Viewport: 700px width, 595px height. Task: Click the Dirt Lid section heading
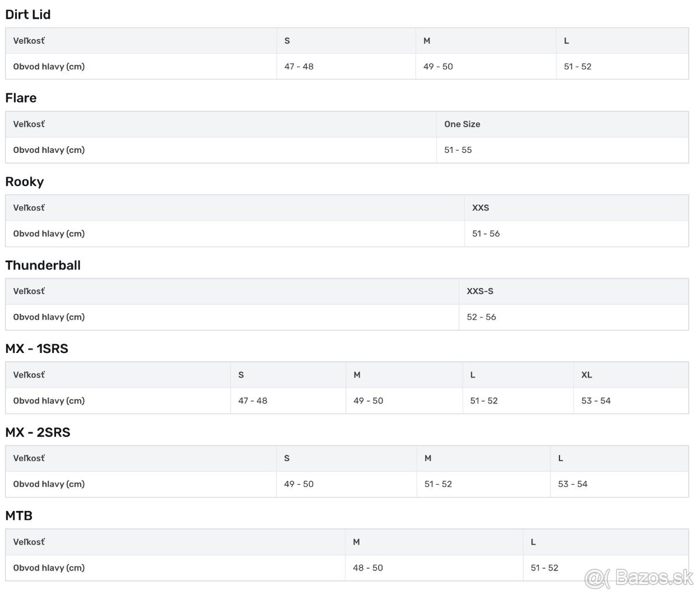(x=28, y=15)
